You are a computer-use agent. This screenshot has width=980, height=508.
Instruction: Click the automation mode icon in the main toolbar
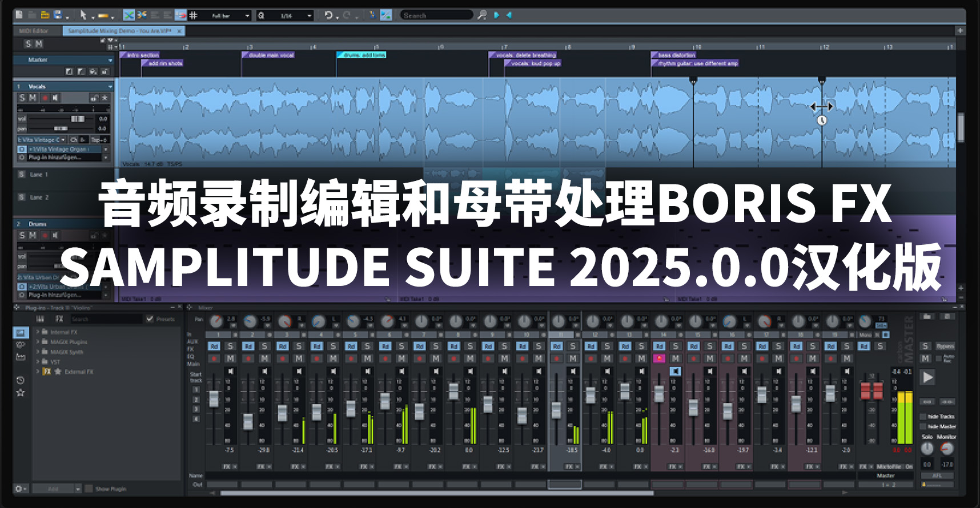[x=386, y=15]
